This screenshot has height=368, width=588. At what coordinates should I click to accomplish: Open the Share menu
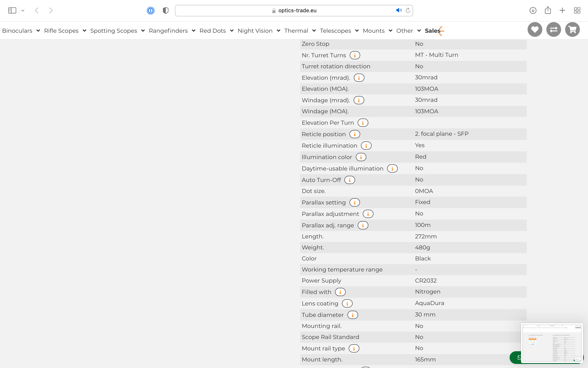click(548, 10)
